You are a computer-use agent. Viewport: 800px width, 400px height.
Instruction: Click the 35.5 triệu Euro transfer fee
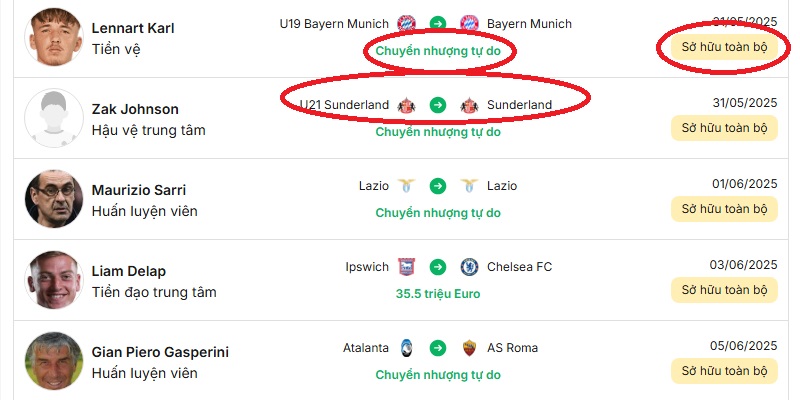point(438,294)
